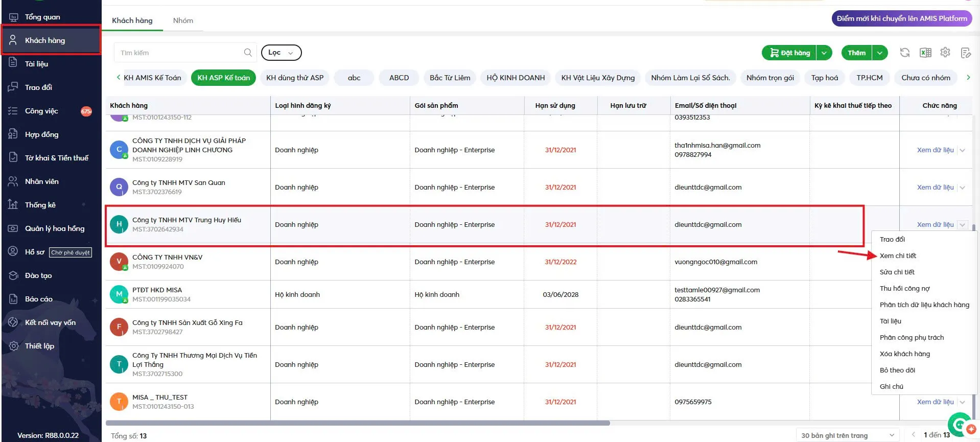Click the horizontal scrollbar under table
980x442 pixels.
pos(358,423)
